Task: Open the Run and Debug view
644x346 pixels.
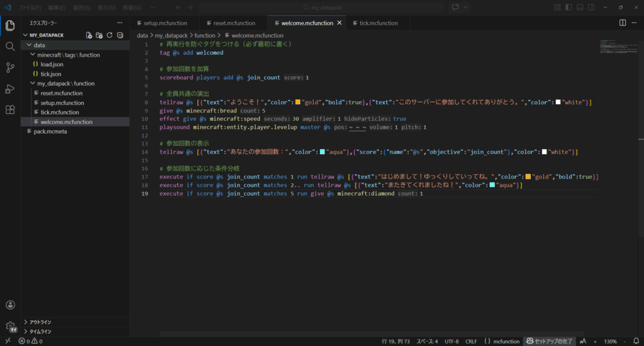Action: tap(10, 89)
